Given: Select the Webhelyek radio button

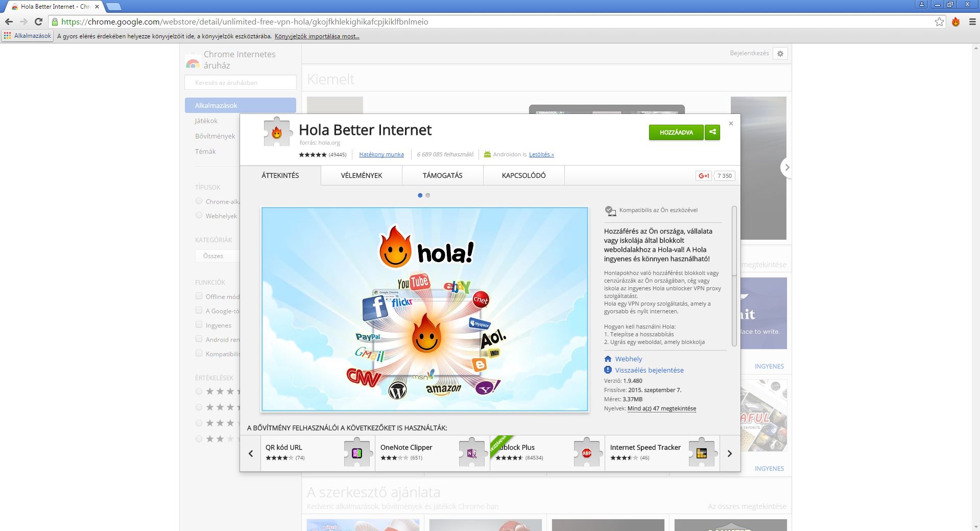Looking at the screenshot, I should coord(199,215).
